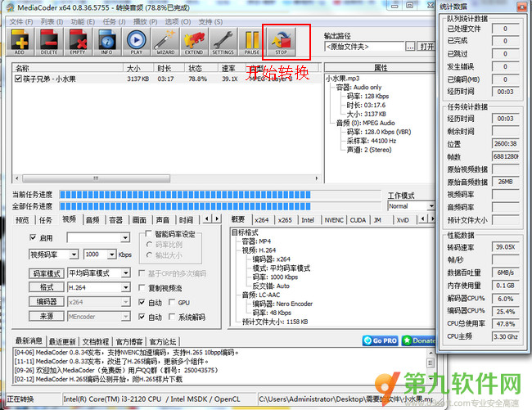Switch to the 音频 tab
This screenshot has height=410, width=532.
click(92, 220)
